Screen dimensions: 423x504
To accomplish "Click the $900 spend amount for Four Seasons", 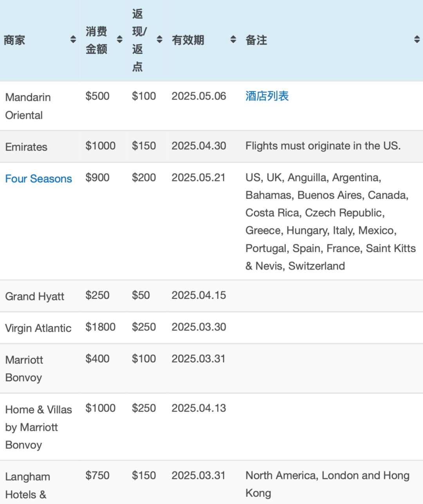I will [98, 178].
